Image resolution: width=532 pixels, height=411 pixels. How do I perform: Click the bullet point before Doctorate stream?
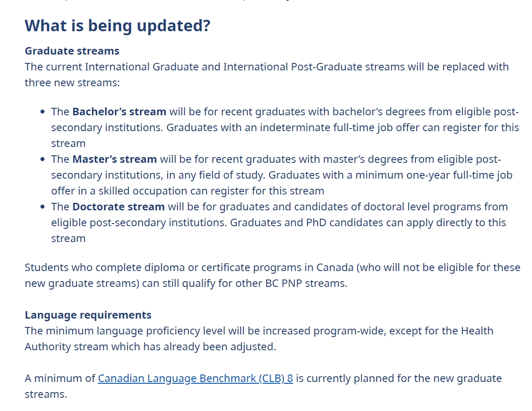point(42,207)
